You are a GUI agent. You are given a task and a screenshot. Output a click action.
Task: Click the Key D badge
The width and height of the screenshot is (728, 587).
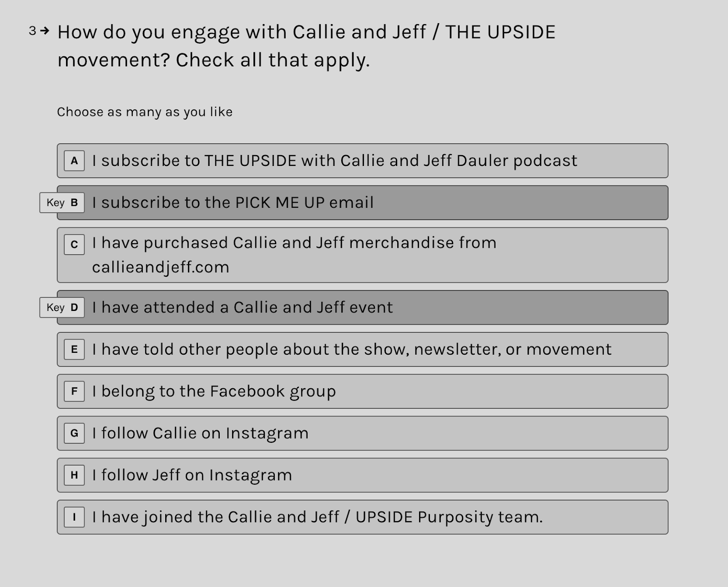(x=62, y=307)
